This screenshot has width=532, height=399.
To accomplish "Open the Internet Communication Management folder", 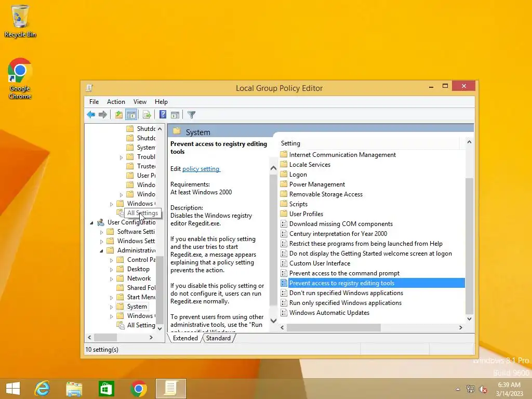I will coord(342,155).
